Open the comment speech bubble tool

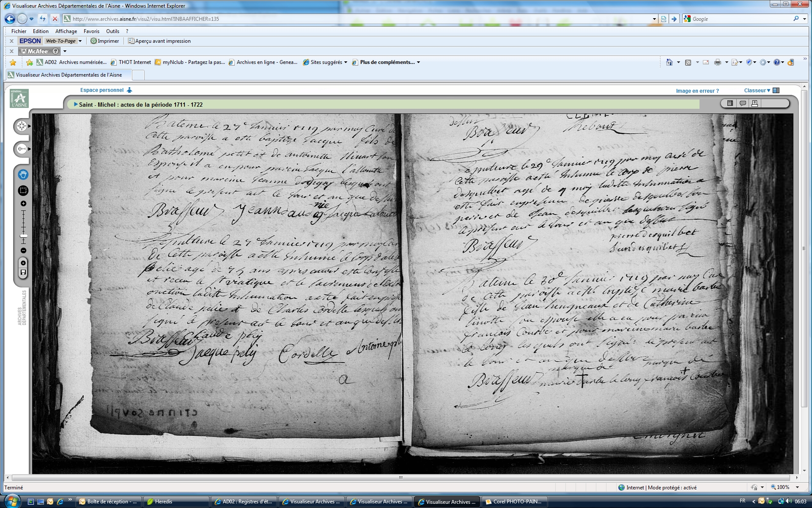click(742, 103)
